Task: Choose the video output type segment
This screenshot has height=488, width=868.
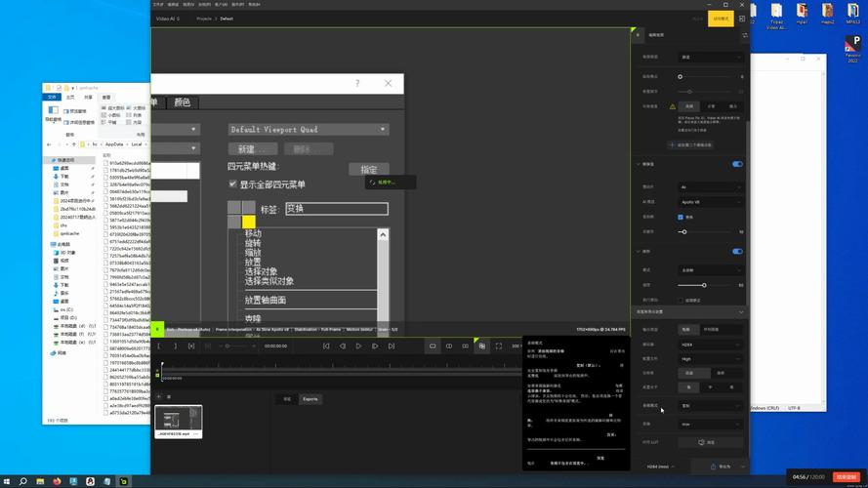Action: pos(686,329)
